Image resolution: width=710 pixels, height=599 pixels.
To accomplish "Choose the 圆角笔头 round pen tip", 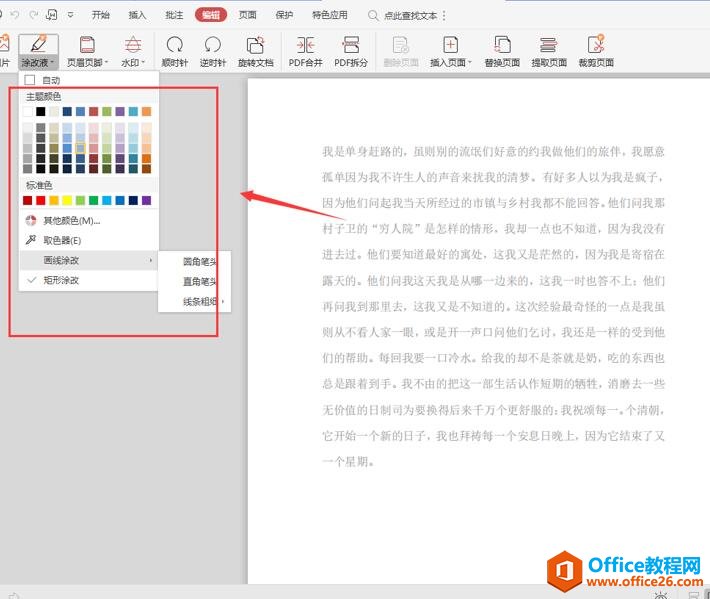I will click(199, 261).
